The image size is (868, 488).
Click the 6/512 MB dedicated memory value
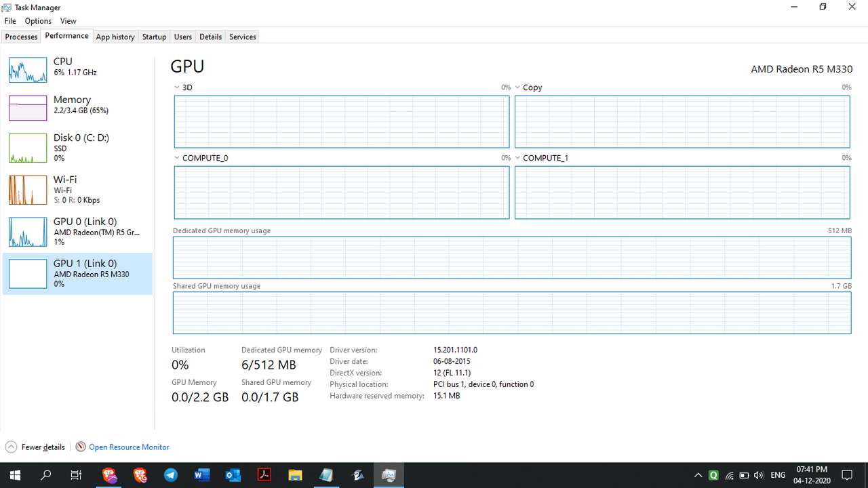tap(269, 365)
